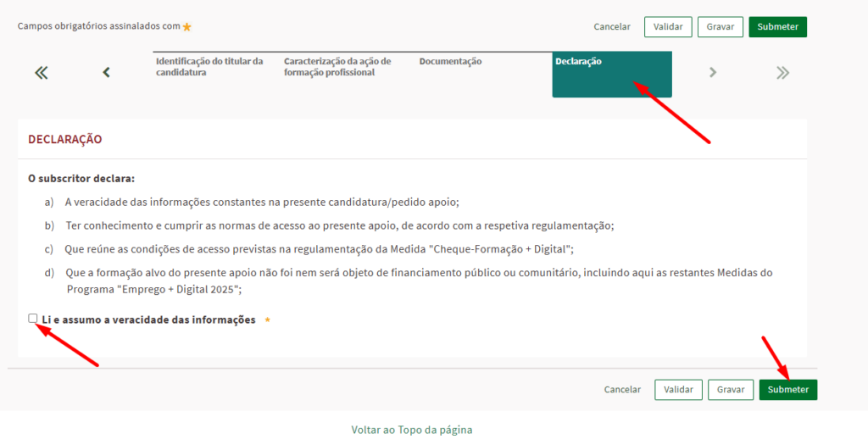The image size is (868, 439).
Task: Click 'Validar' above the step tabs
Action: [x=668, y=27]
